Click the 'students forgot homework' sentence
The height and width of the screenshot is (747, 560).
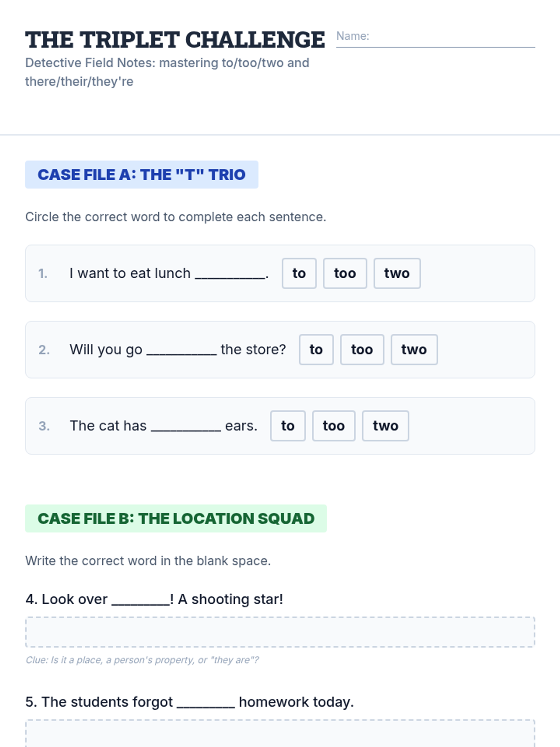click(189, 702)
